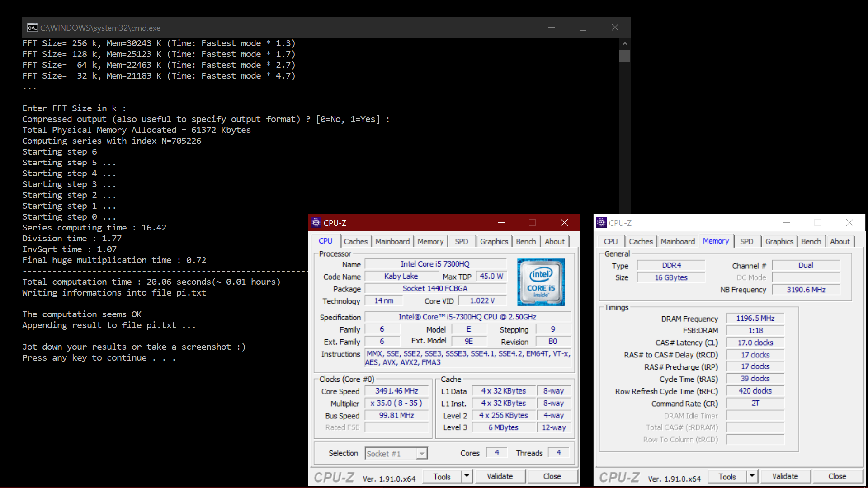868x488 pixels.
Task: Open About tab in left CPU-Z window
Action: click(555, 241)
